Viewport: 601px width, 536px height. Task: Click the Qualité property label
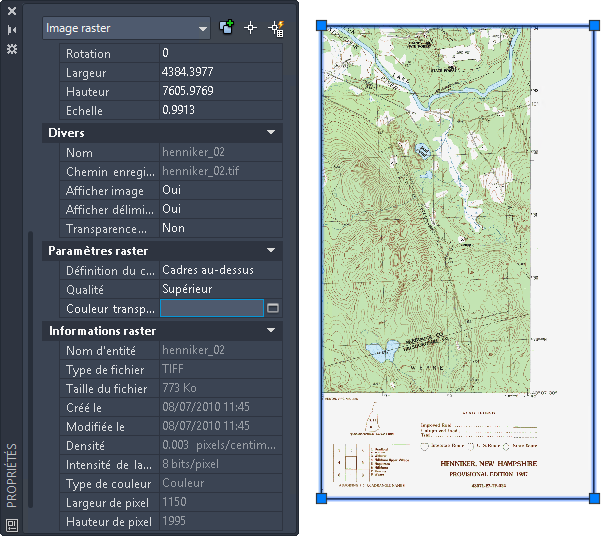pyautogui.click(x=85, y=290)
